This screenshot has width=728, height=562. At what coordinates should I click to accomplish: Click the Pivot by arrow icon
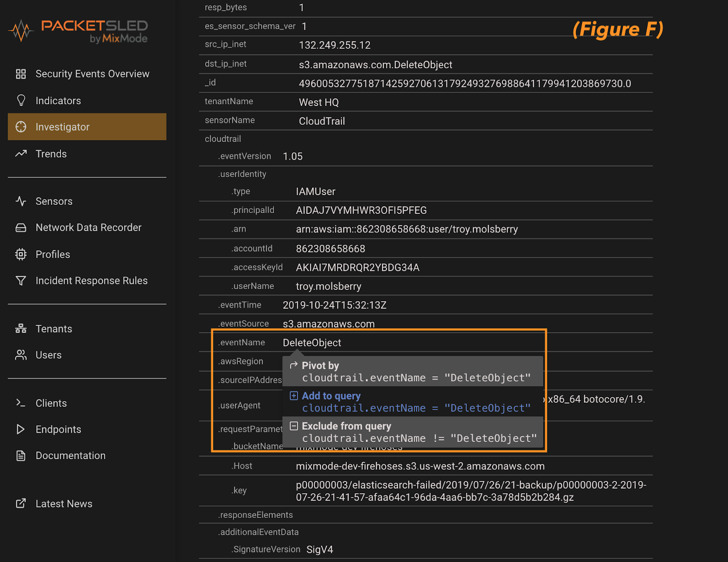(x=294, y=365)
